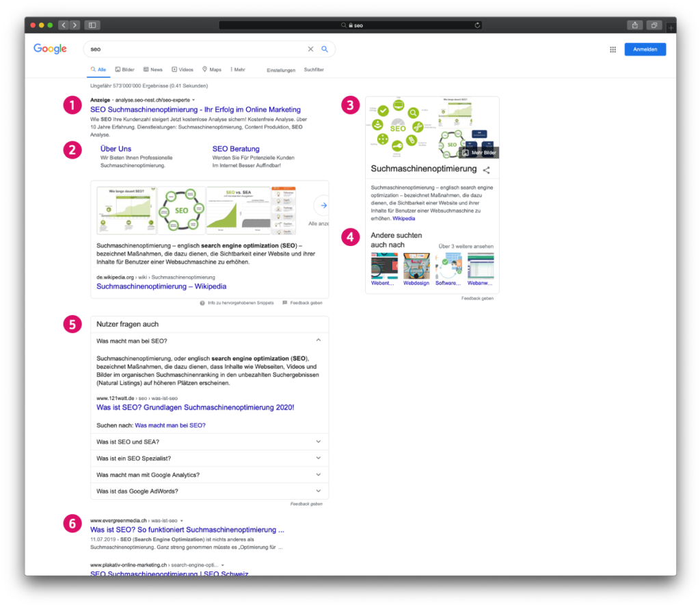
Task: Switch to the Bilder tab
Action: point(124,70)
